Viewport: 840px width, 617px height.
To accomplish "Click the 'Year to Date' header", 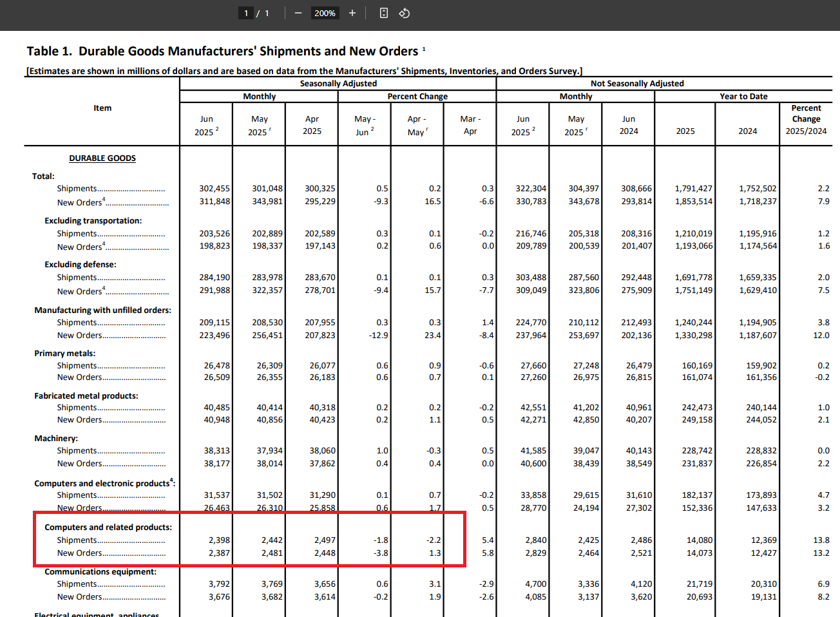I will (x=743, y=97).
